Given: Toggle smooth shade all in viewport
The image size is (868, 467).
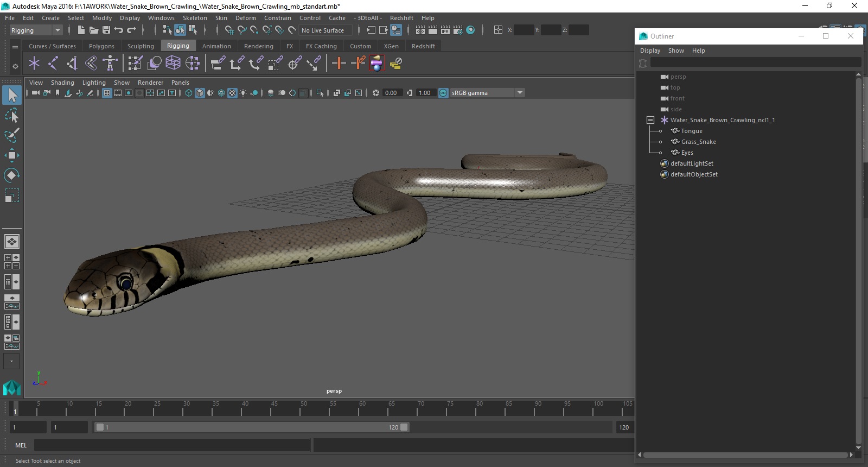Looking at the screenshot, I should 200,93.
